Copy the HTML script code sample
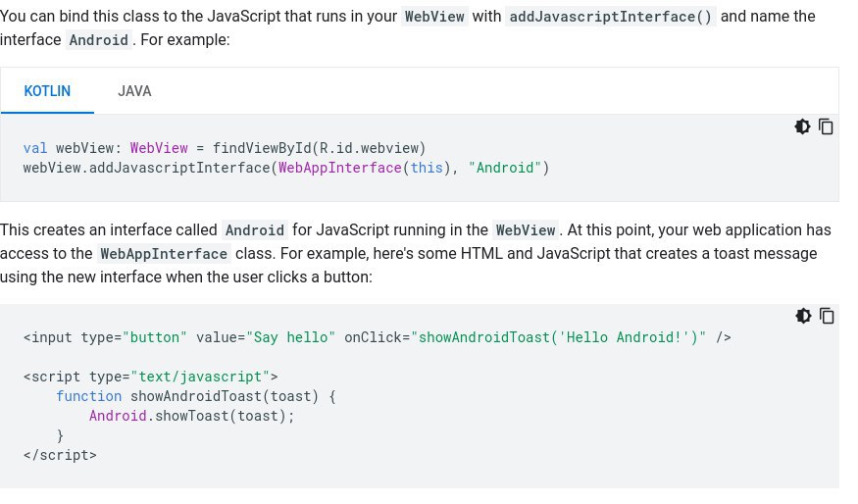 click(827, 317)
